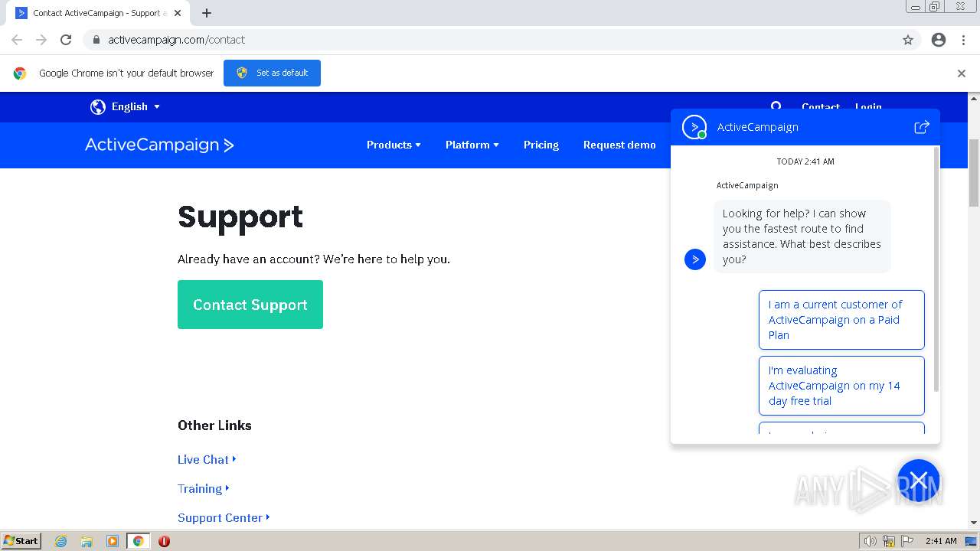This screenshot has width=980, height=551.
Task: Open the media player taskbar icon
Action: tap(113, 541)
